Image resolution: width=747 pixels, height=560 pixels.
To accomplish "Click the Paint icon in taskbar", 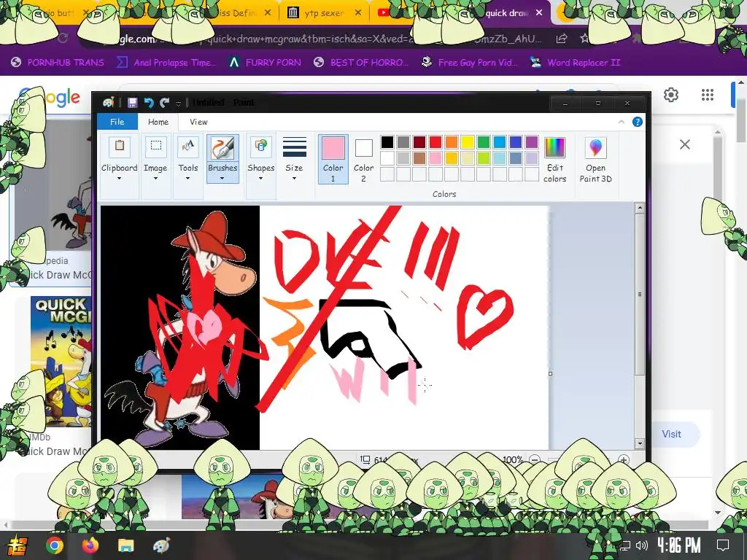I will point(161,545).
